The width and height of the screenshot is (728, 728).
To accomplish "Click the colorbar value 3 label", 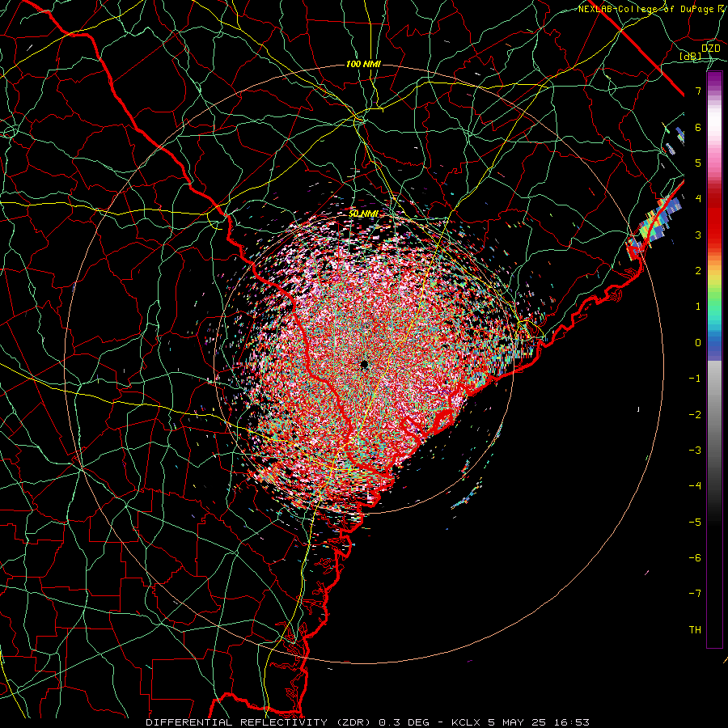I will pyautogui.click(x=698, y=235).
